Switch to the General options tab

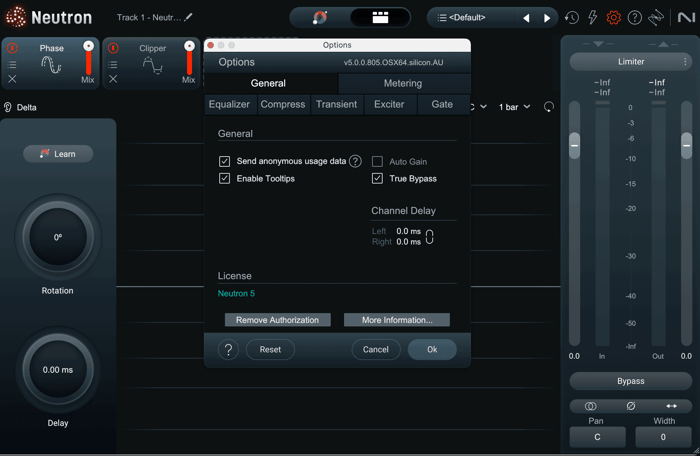[268, 83]
